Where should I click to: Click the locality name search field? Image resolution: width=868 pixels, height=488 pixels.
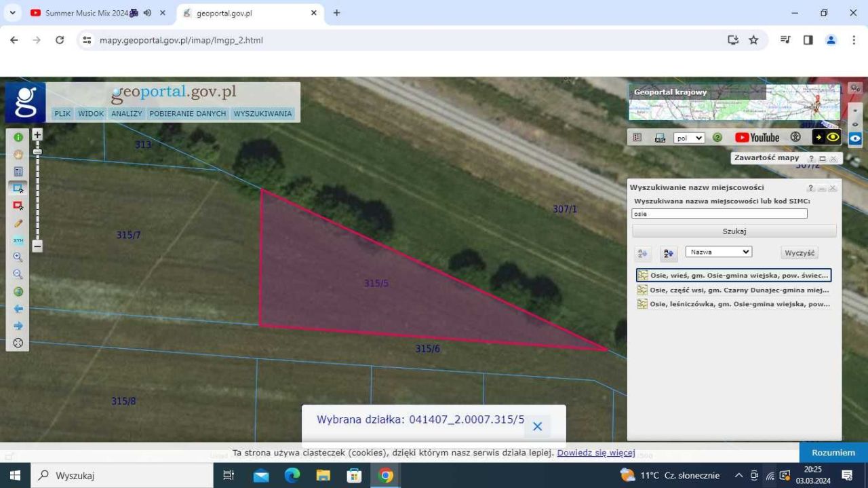tap(719, 214)
